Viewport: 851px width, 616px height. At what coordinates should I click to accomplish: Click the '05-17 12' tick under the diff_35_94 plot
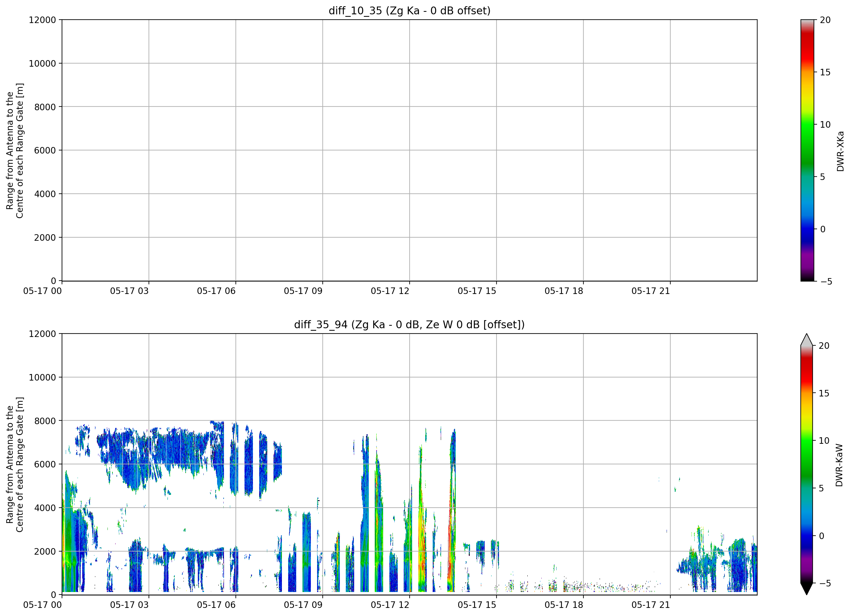(x=390, y=605)
